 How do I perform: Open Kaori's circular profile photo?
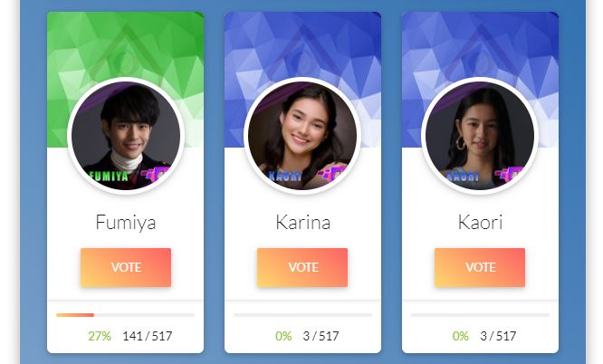pos(480,136)
